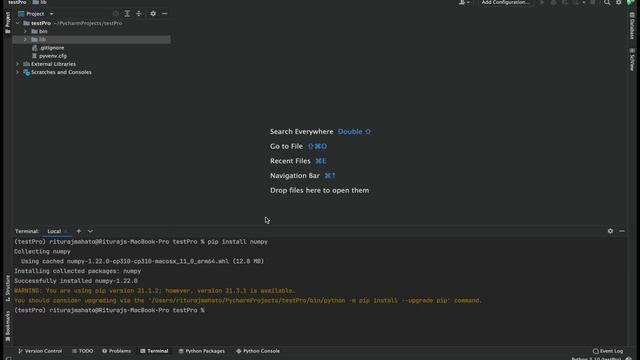Open the Database tool window

pyautogui.click(x=632, y=26)
